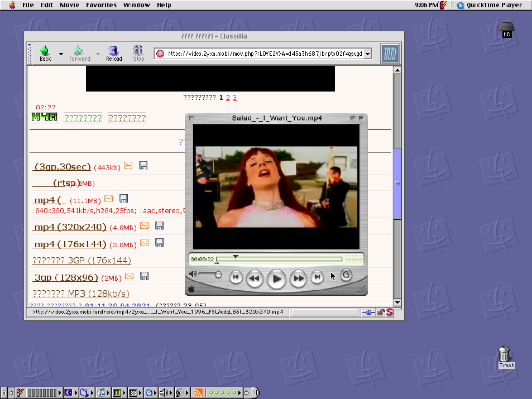Click the QuickTime timeline playhead marker
The height and width of the screenshot is (399, 532).
coord(236,257)
